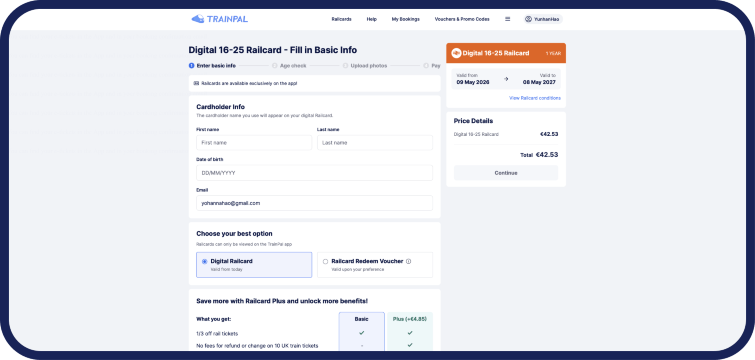
Task: Click the 1 YEAR label on railcard banner
Action: pyautogui.click(x=553, y=53)
